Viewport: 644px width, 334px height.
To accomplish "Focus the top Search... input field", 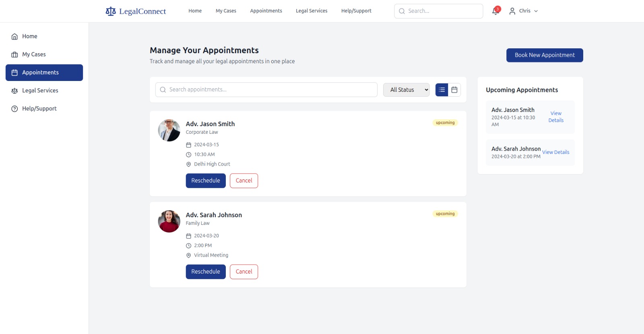I will [x=439, y=11].
